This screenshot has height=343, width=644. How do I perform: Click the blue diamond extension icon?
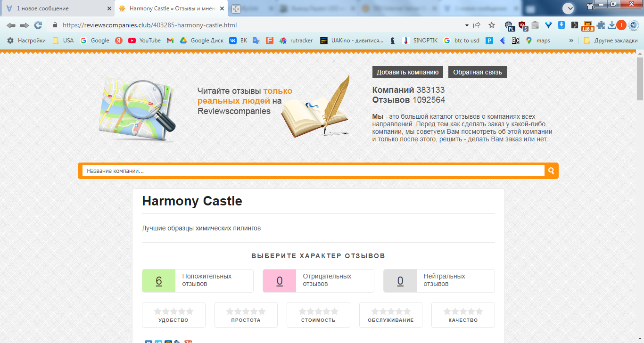click(x=548, y=25)
